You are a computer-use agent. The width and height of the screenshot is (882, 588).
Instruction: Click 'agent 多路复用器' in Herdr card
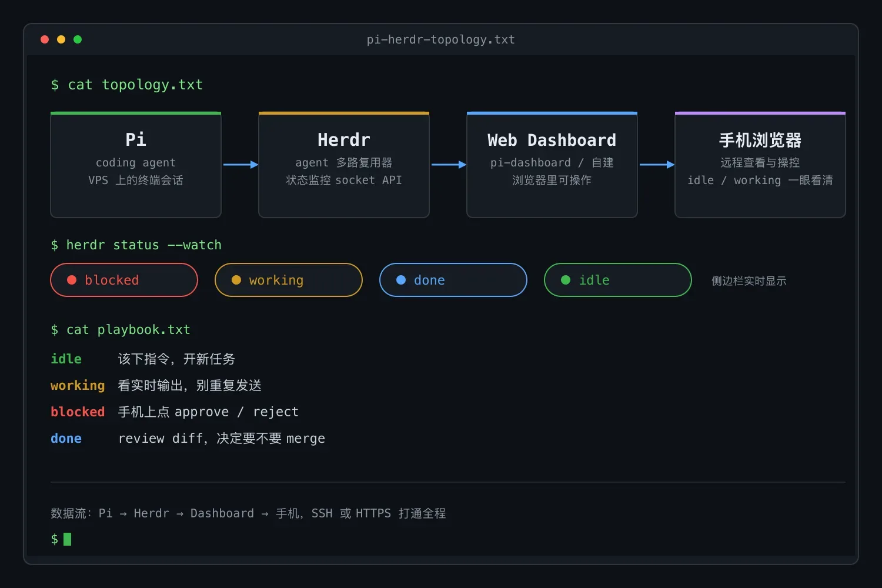344,162
